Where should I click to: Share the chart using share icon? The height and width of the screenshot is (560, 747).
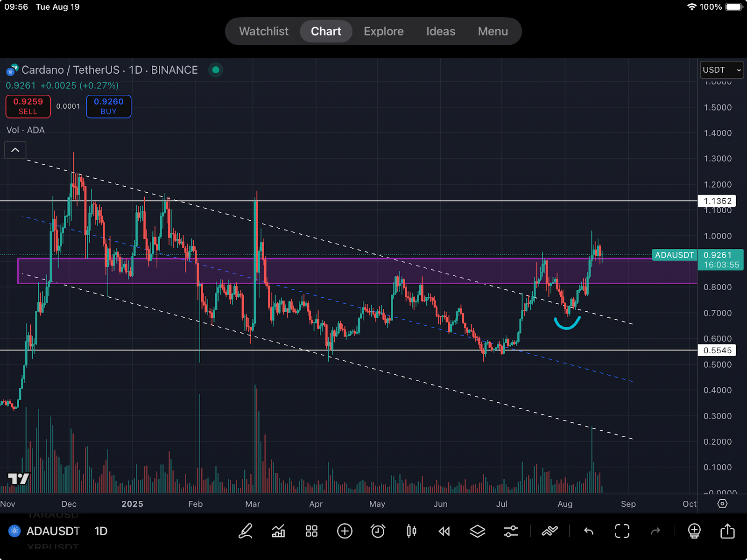(x=727, y=531)
